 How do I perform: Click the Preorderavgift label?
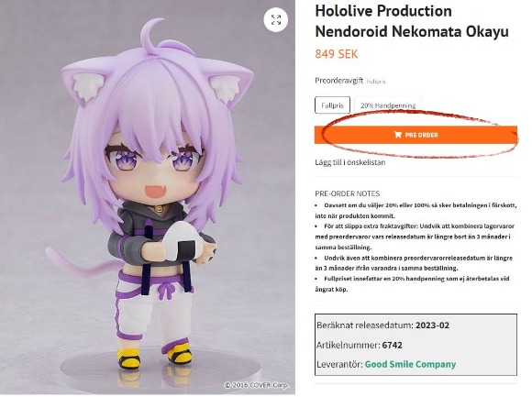point(339,81)
